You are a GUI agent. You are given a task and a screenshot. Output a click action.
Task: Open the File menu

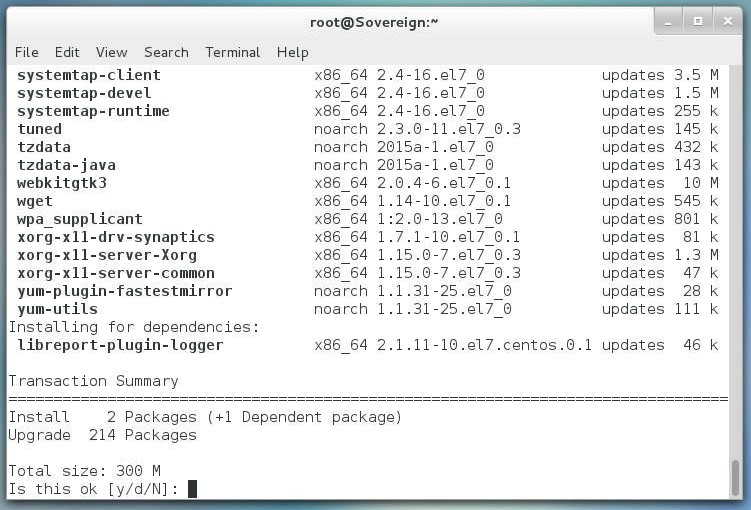pos(26,52)
